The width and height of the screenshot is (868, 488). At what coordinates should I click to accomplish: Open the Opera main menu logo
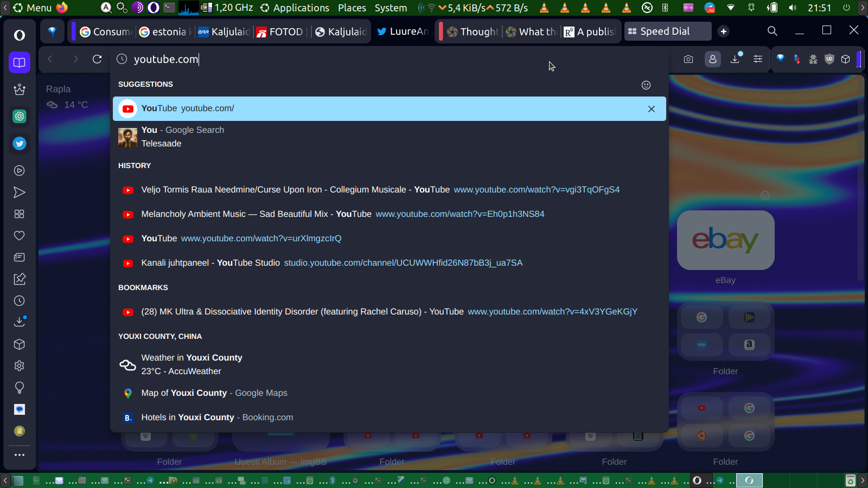[20, 35]
